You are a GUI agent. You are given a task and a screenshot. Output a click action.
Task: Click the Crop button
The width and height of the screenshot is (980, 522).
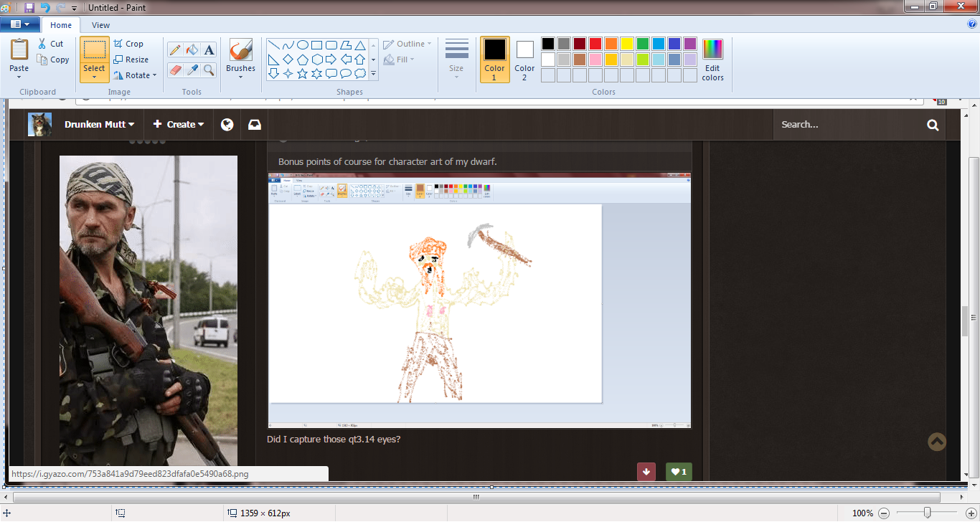[x=129, y=44]
